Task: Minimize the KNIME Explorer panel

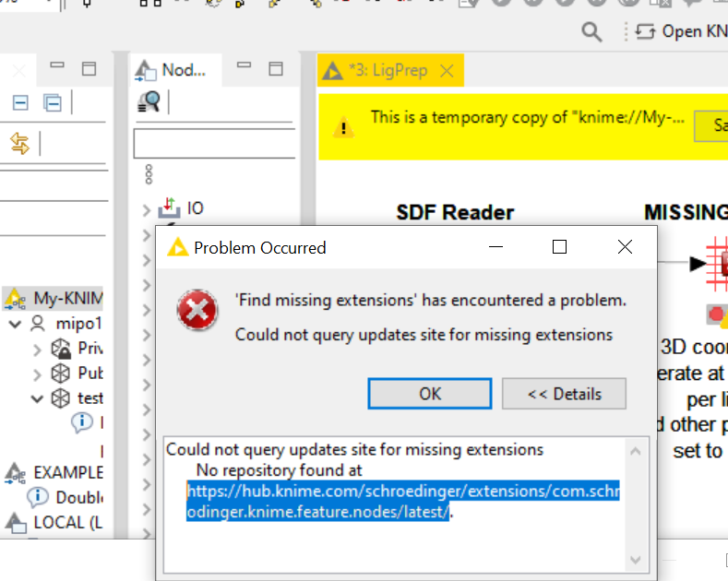Action: (x=57, y=65)
